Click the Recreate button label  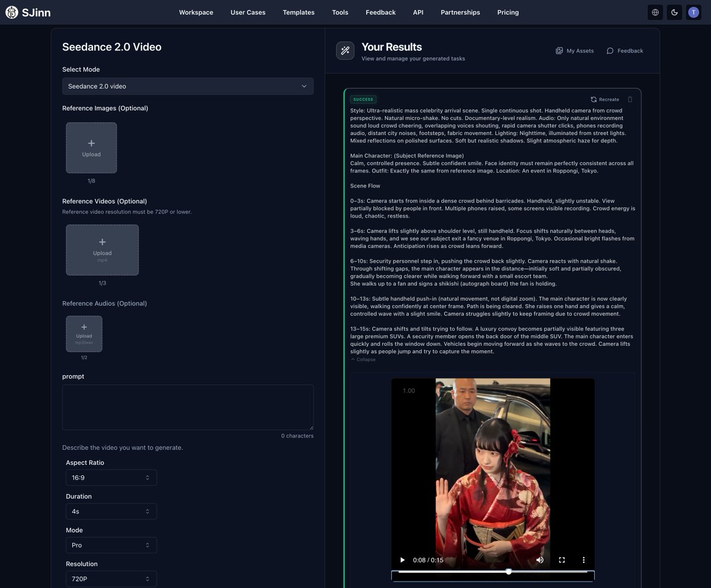pos(609,100)
